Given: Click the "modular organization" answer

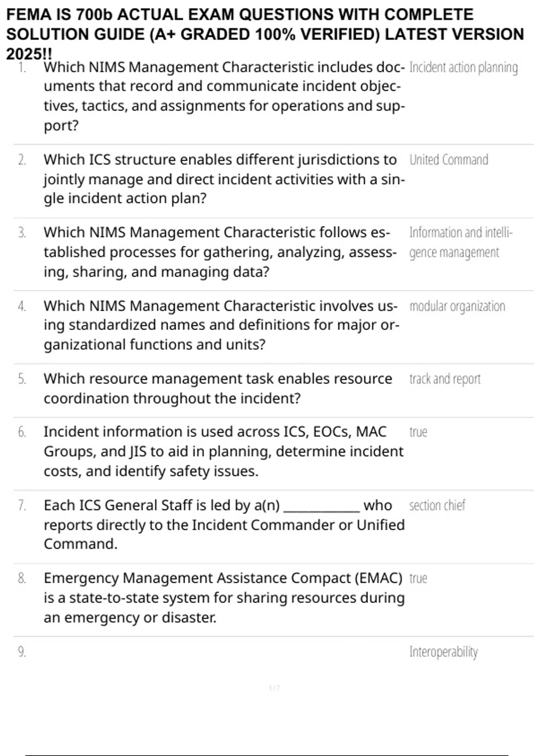Looking at the screenshot, I should tap(457, 306).
